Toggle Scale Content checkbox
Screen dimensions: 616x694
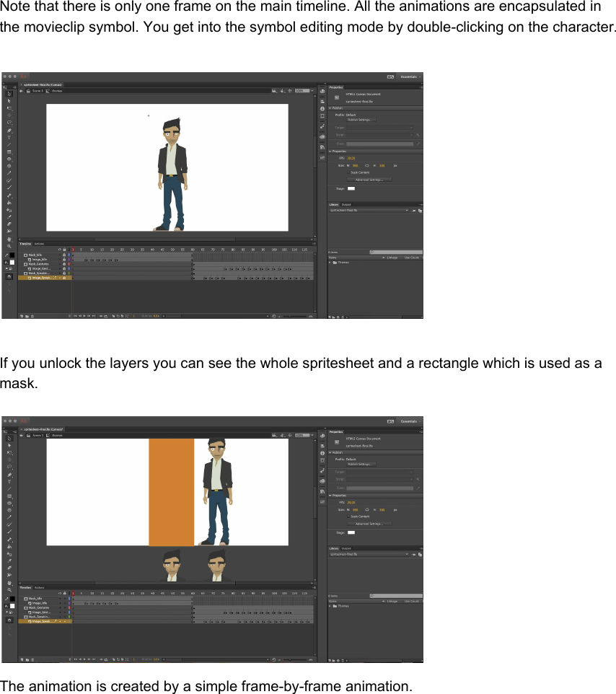pos(348,172)
